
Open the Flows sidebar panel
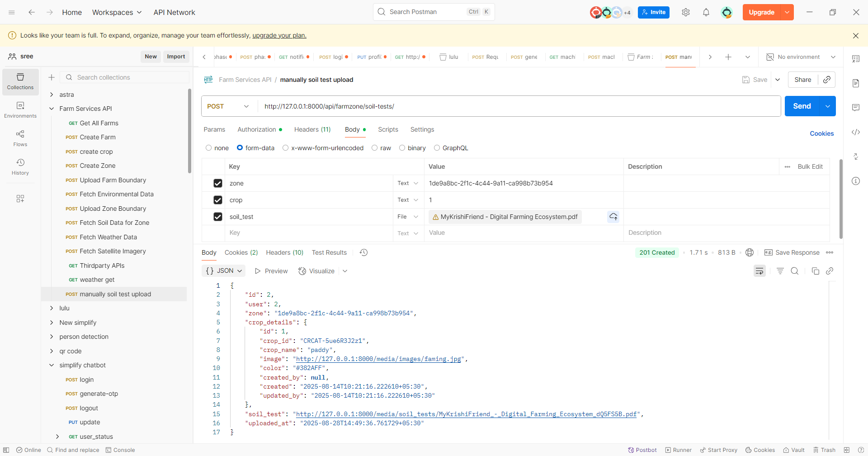(20, 138)
